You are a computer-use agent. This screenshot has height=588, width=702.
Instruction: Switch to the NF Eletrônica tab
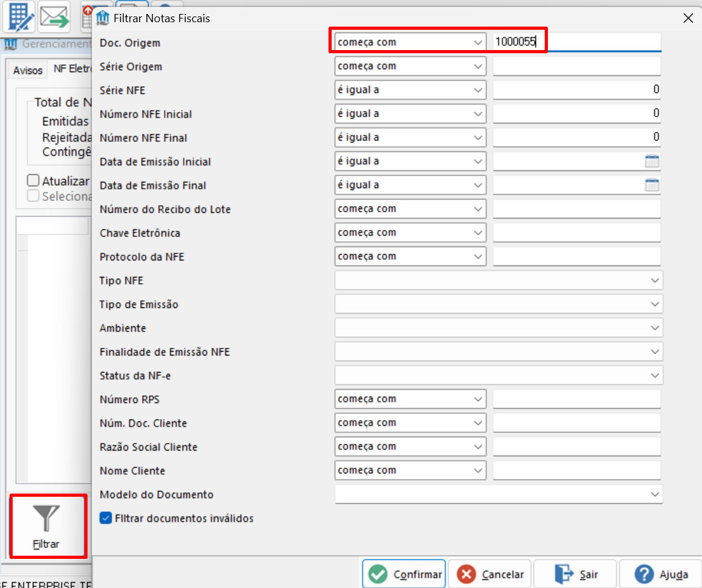point(72,69)
